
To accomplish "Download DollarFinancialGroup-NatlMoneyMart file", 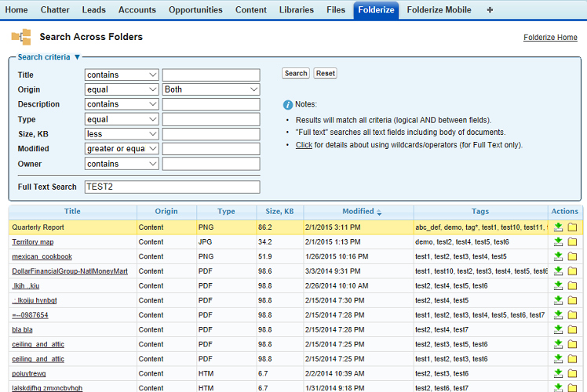I will (x=558, y=270).
